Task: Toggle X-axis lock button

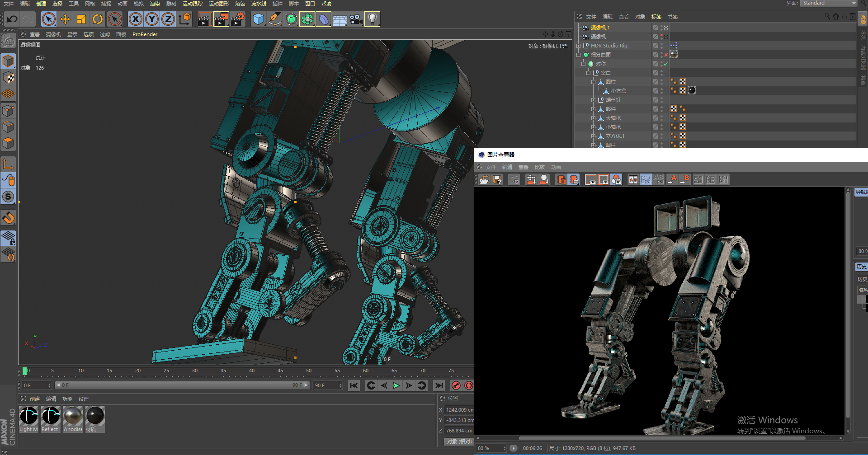Action: (x=135, y=19)
